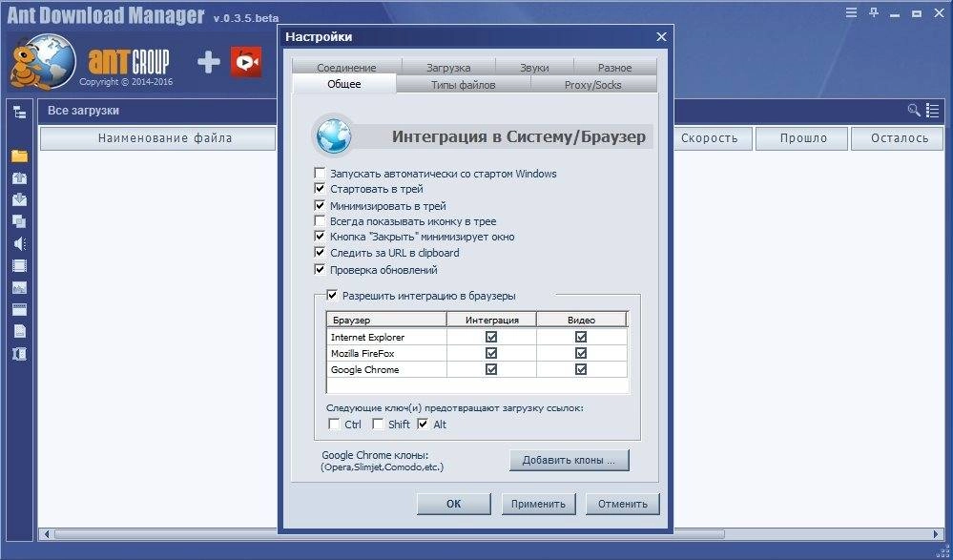Screen dimensions: 953x560
Task: Toggle Internet Explorer Видео checkbox
Action: click(580, 337)
